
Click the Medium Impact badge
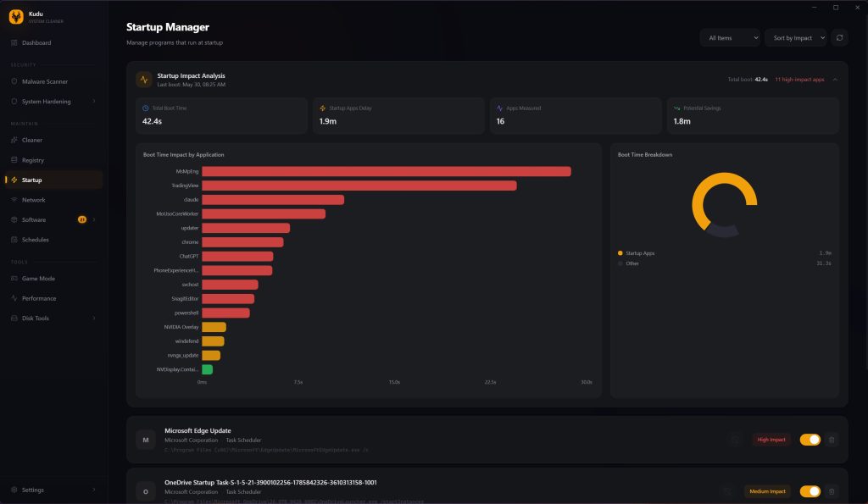(767, 491)
